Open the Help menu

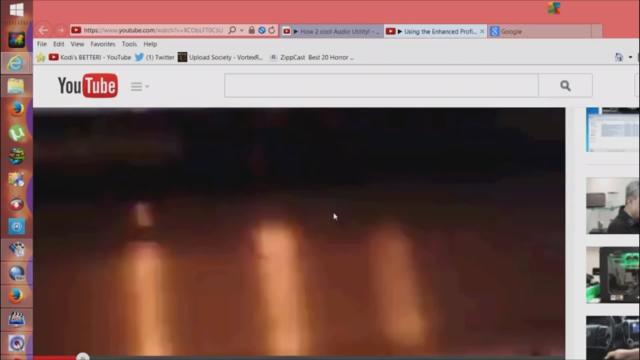click(150, 44)
